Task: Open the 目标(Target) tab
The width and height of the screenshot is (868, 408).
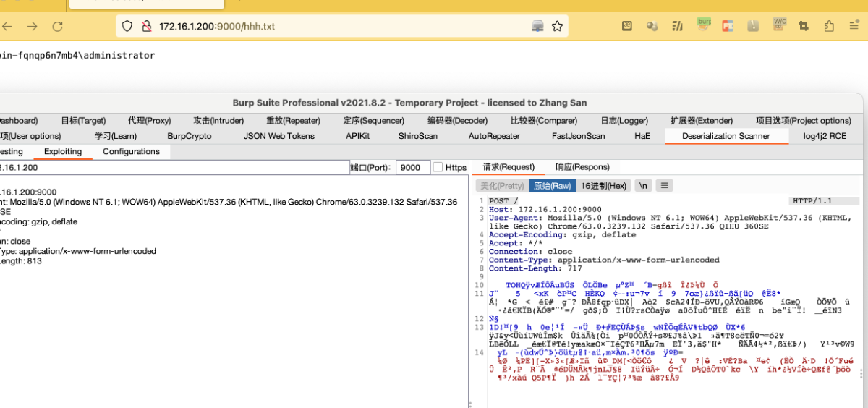Action: coord(83,121)
